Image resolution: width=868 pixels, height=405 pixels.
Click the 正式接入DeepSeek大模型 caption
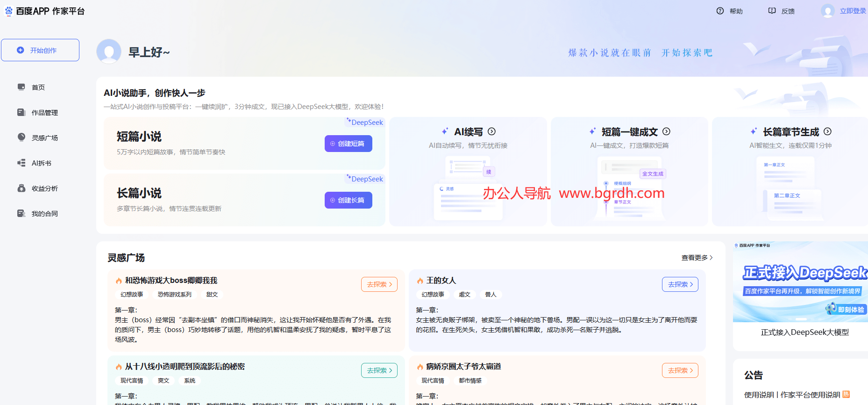805,333
